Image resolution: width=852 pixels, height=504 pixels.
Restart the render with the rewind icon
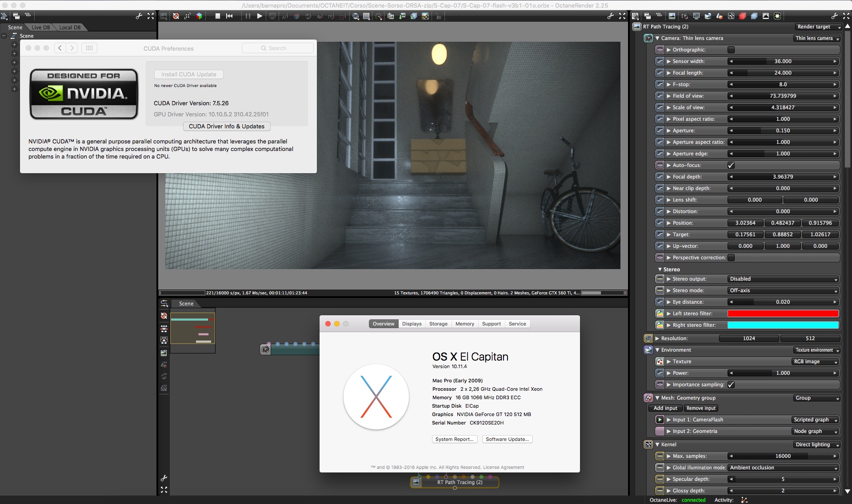click(229, 16)
